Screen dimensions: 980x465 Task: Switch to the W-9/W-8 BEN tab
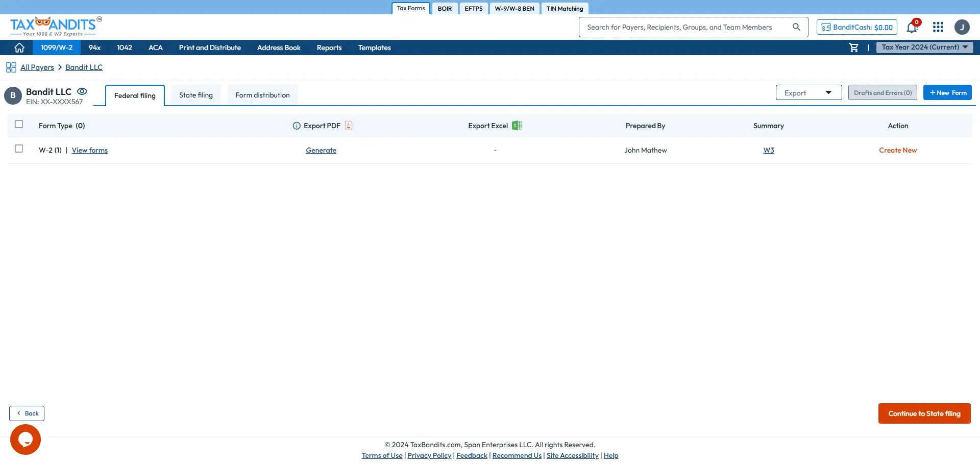(514, 9)
